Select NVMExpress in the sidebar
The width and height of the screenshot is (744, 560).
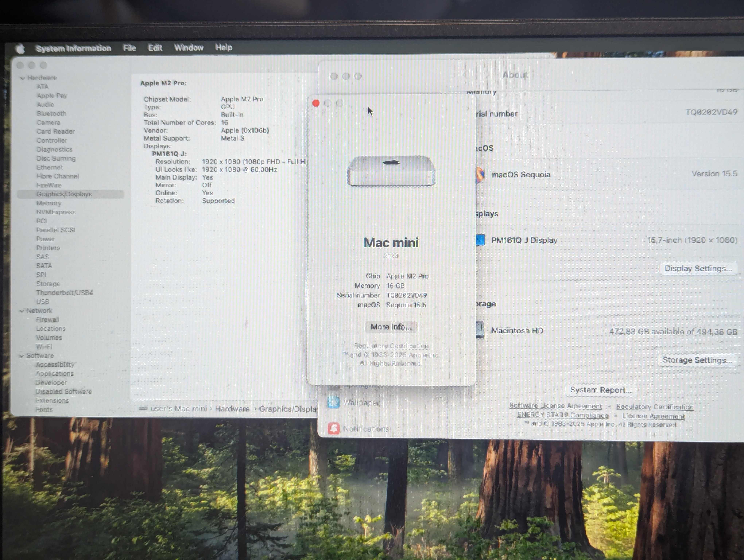[56, 212]
